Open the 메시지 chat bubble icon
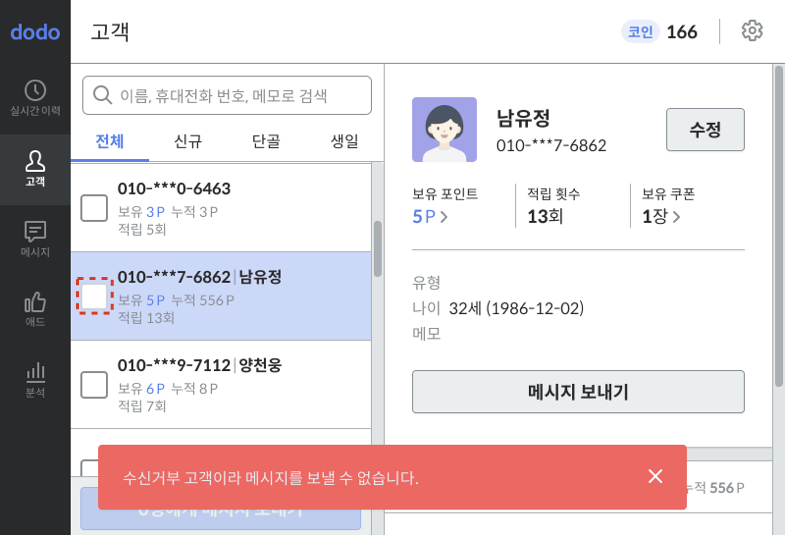Screen dimensions: 785x535 (35, 231)
